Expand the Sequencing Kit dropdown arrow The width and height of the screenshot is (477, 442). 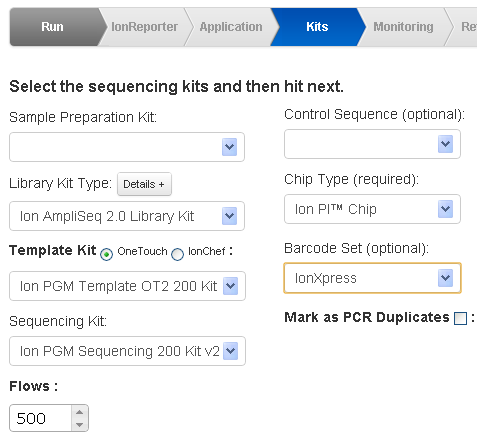tap(230, 351)
